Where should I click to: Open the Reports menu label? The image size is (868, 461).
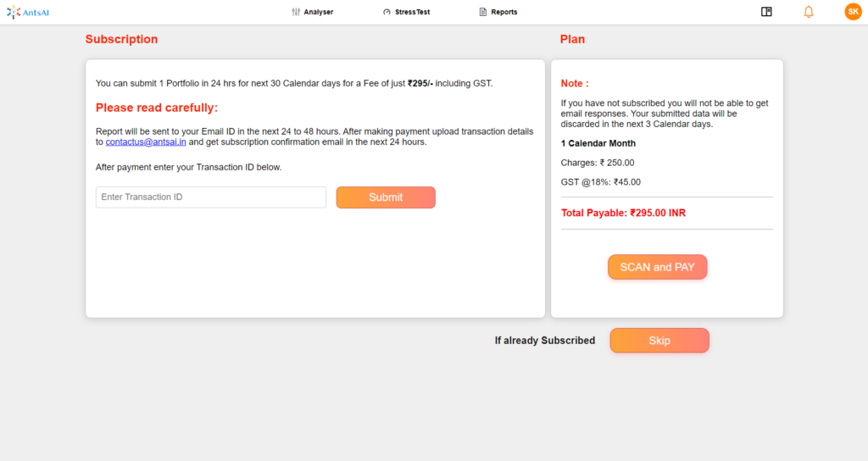tap(504, 12)
